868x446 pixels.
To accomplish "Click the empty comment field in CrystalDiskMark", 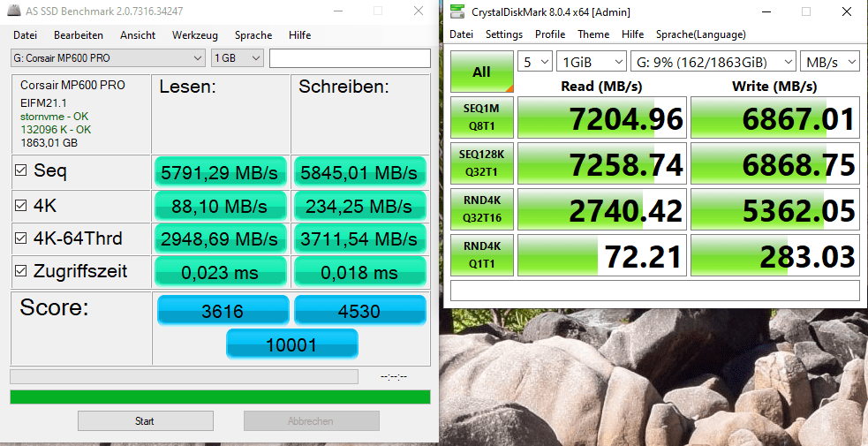I will (655, 291).
